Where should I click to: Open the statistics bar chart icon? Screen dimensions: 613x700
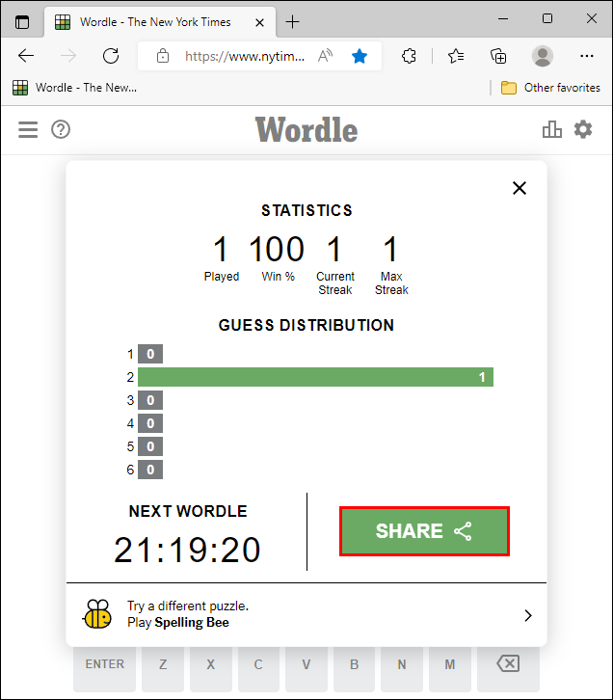click(x=552, y=129)
